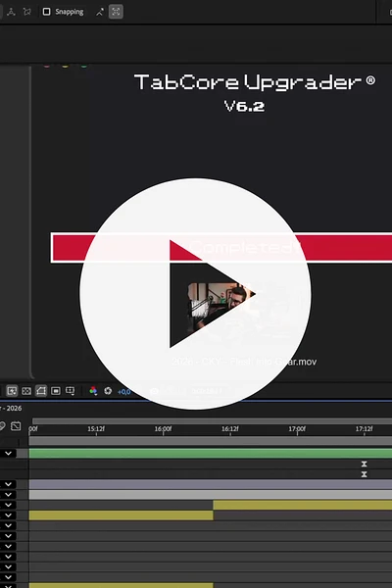Click the 16:00f mark on time ruler
Viewport: 392px width, 588px height.
coord(164,428)
